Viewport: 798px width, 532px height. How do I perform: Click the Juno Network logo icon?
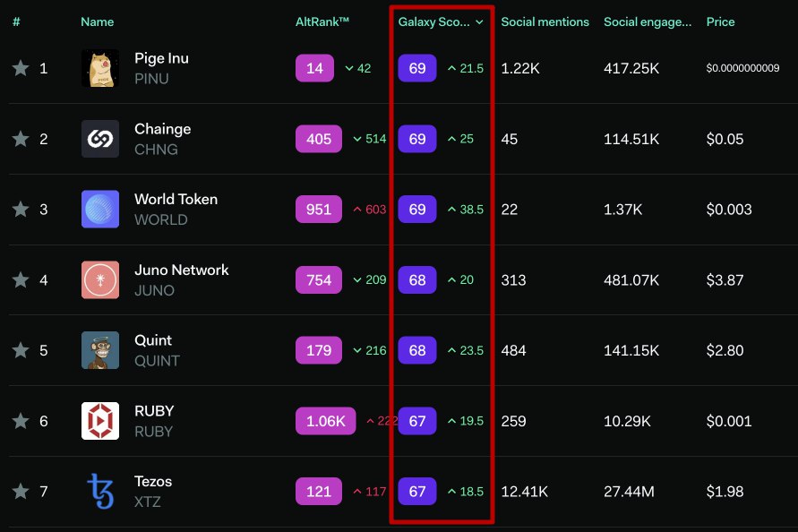click(x=100, y=279)
